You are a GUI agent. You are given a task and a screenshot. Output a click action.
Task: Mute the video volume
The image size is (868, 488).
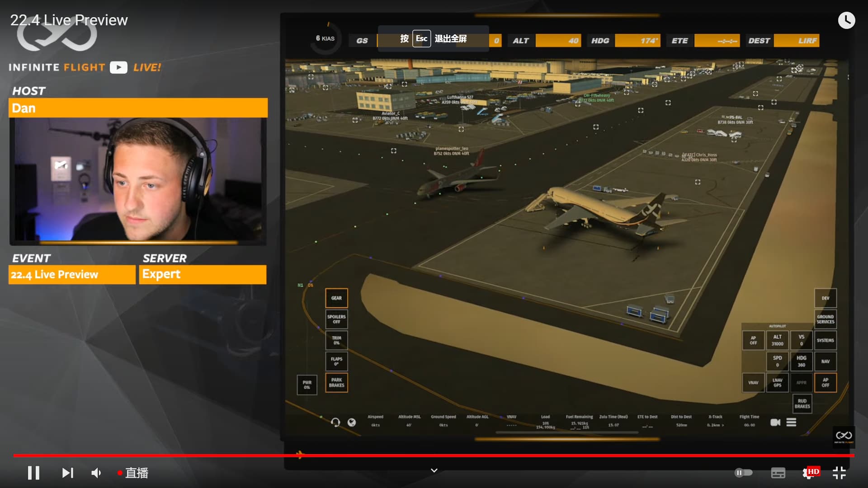coord(96,473)
